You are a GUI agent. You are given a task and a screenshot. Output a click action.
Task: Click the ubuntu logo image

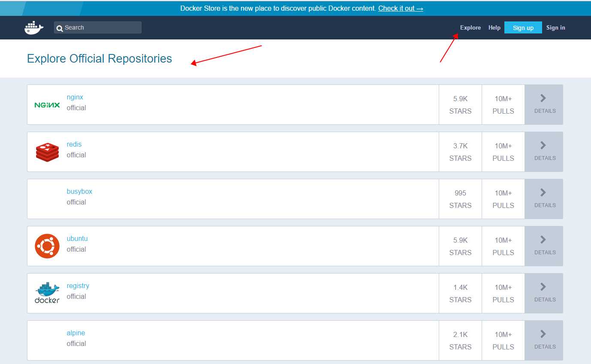pyautogui.click(x=47, y=246)
